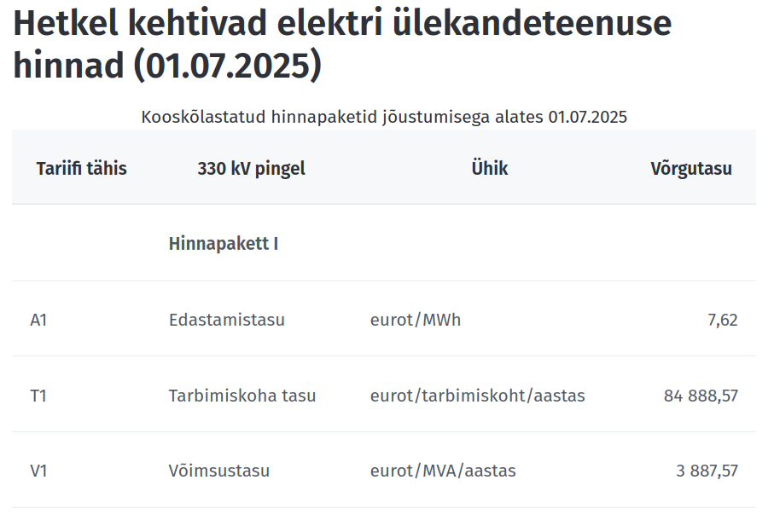Click the V1 tariff code cell
This screenshot has height=532, width=774.
tap(38, 471)
